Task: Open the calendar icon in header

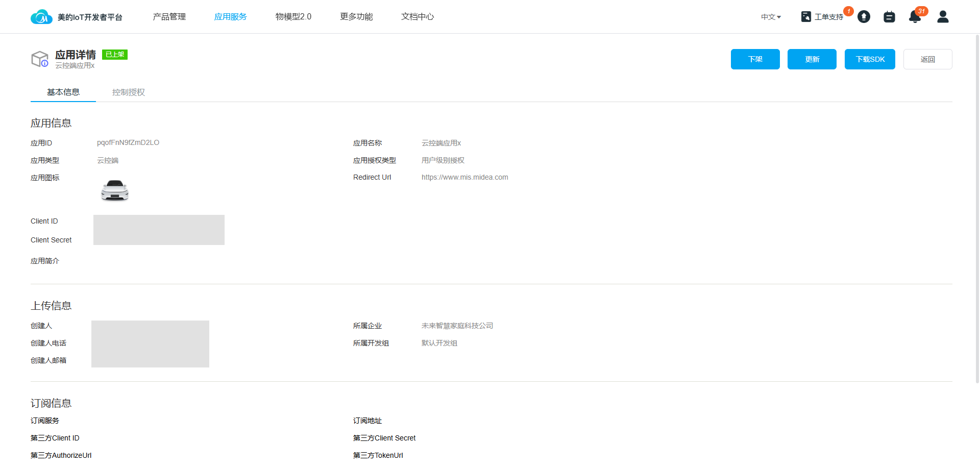Action: (x=889, y=17)
